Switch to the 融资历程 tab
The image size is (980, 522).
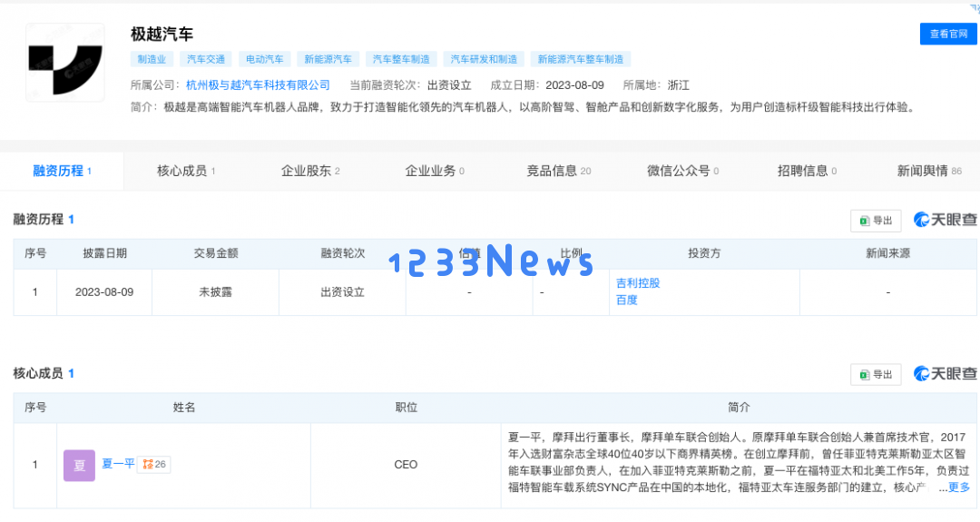point(62,171)
